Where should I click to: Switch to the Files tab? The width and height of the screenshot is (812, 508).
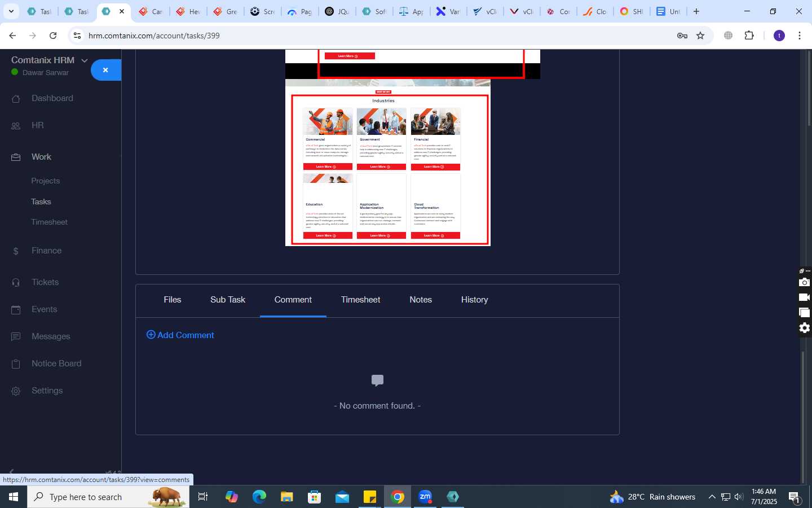click(172, 300)
